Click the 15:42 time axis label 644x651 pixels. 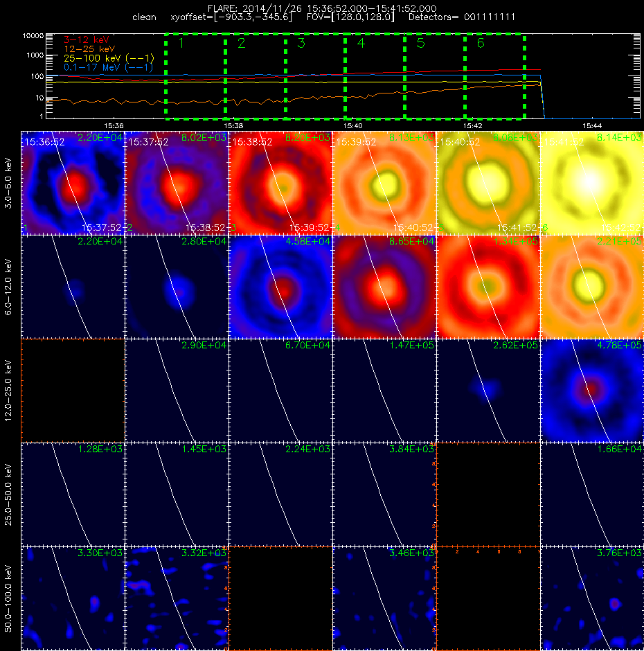(x=472, y=125)
